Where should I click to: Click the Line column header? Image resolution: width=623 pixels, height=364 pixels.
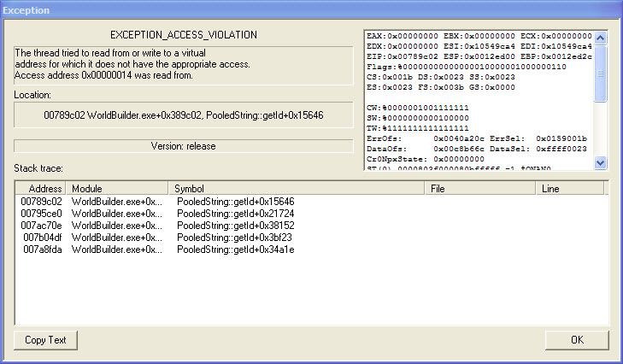570,188
